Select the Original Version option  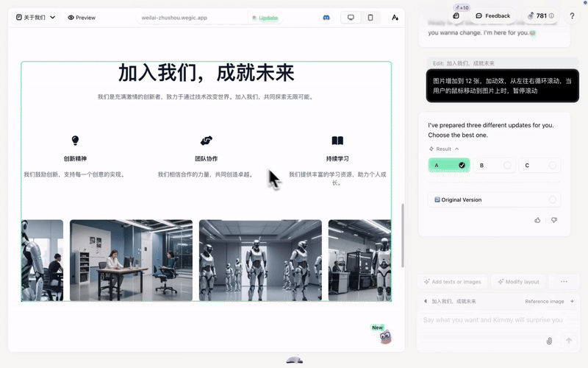tap(494, 199)
